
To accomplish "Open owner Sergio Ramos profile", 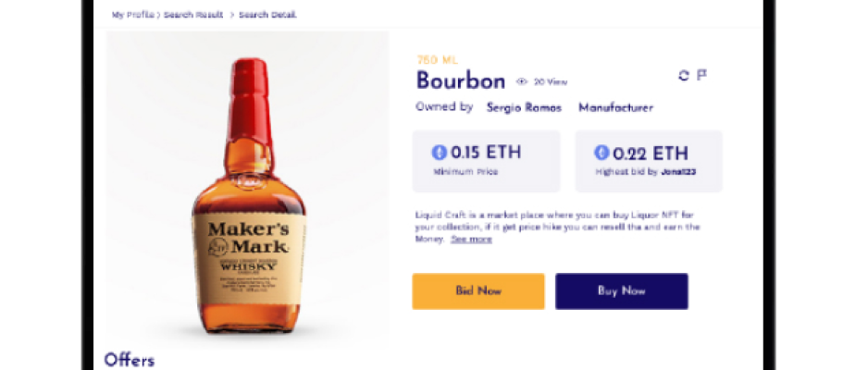I will [x=524, y=108].
